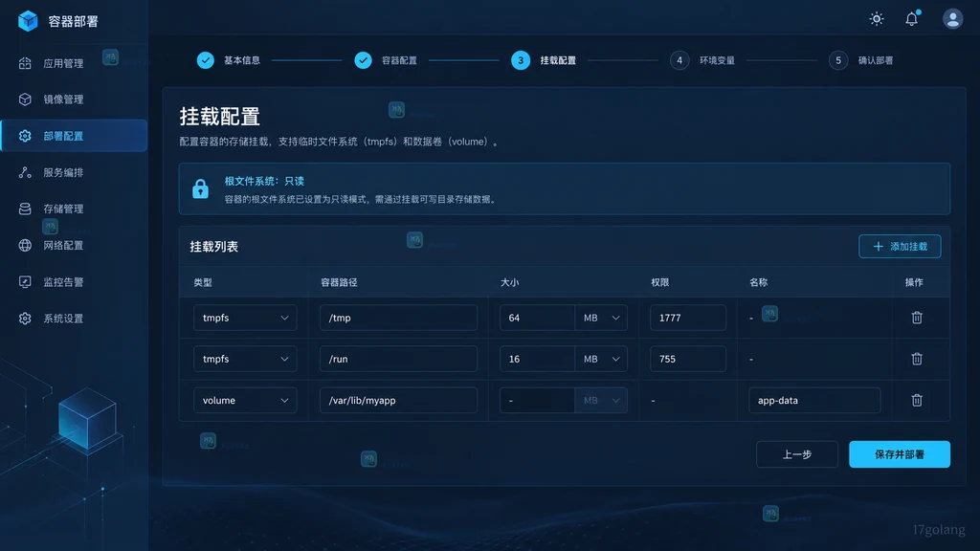Click the /tmp container path field
The image size is (980, 551).
pyautogui.click(x=398, y=318)
